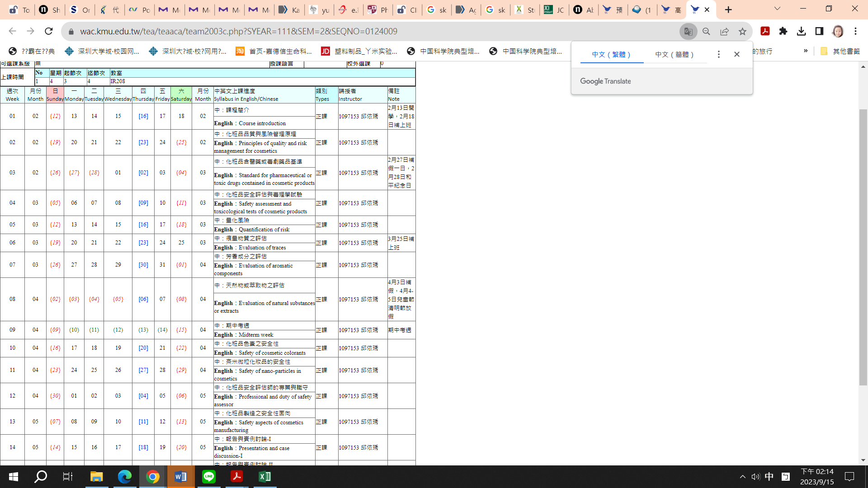Open LINE app from the taskbar

coord(209,477)
